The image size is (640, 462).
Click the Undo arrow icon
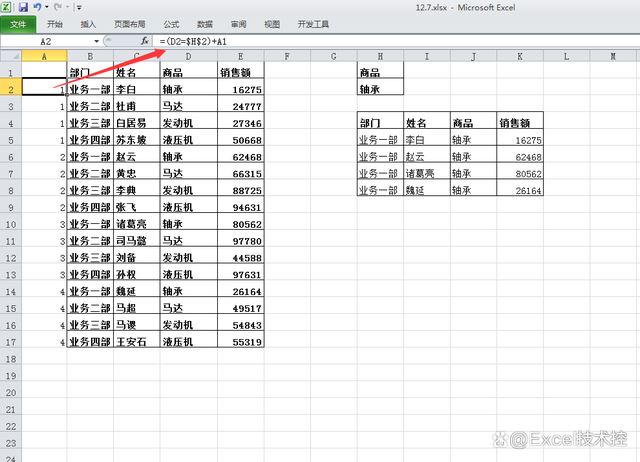(38, 7)
